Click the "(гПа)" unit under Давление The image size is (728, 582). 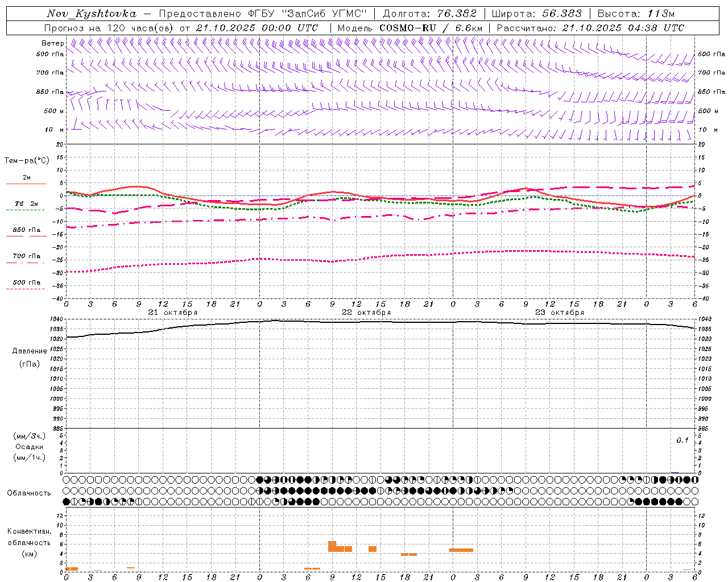(x=30, y=364)
